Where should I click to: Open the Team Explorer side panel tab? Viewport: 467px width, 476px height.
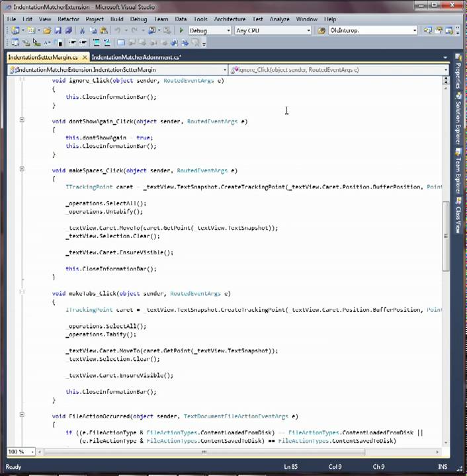458,171
